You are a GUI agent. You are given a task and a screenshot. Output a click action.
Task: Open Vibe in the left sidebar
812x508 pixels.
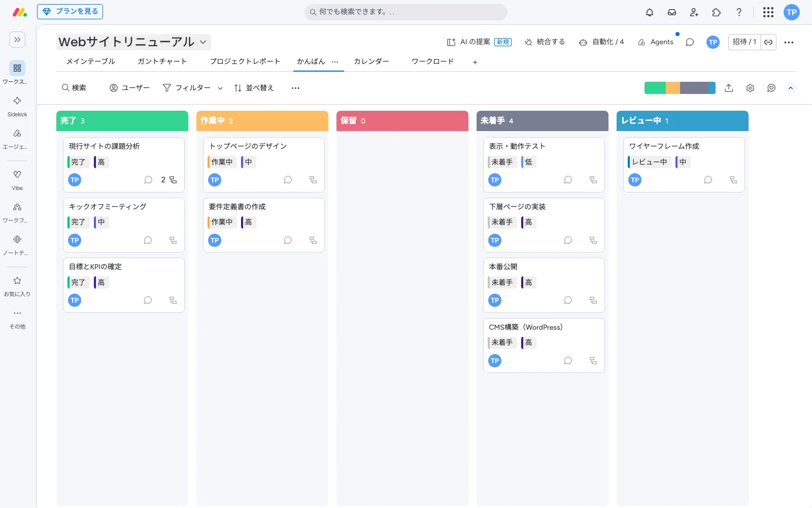click(17, 180)
